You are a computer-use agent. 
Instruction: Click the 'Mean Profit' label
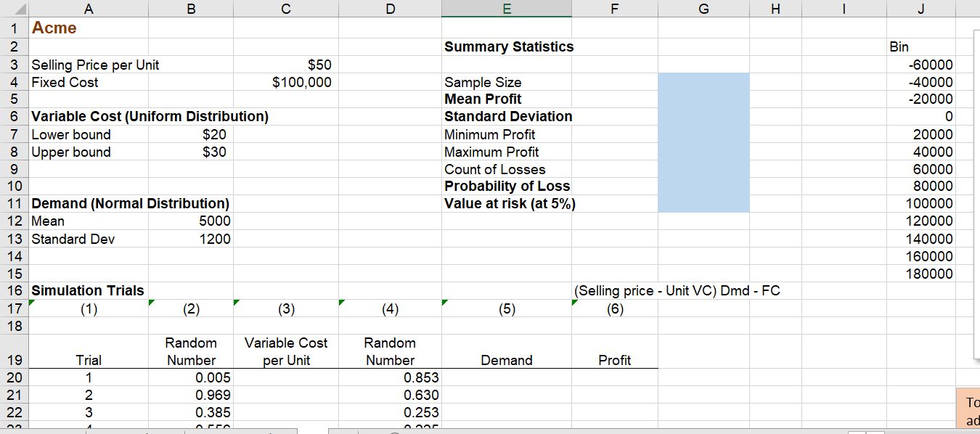[x=483, y=99]
